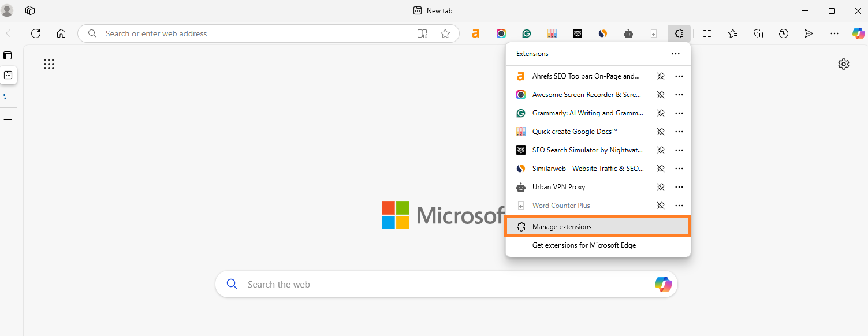Open the Split screen toolbar icon

[x=707, y=33]
